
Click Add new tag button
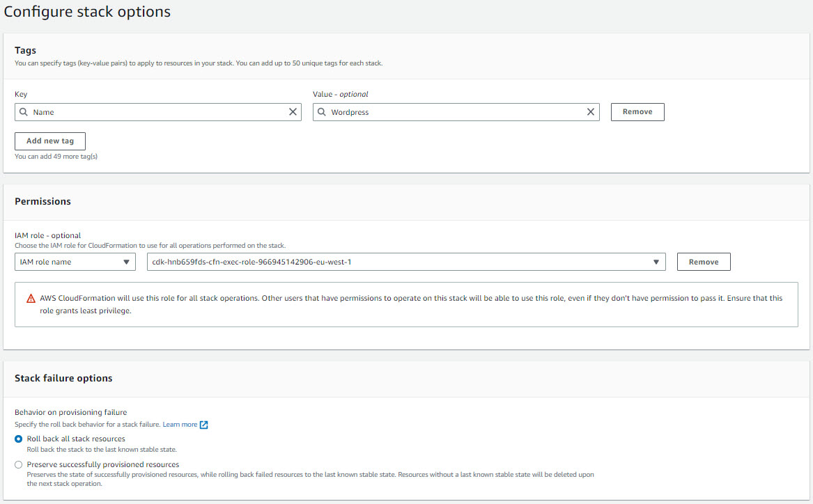[50, 141]
